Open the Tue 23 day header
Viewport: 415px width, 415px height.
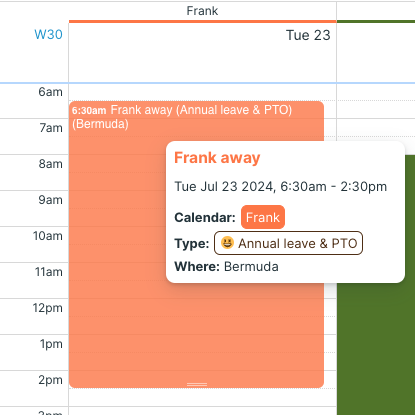(308, 35)
